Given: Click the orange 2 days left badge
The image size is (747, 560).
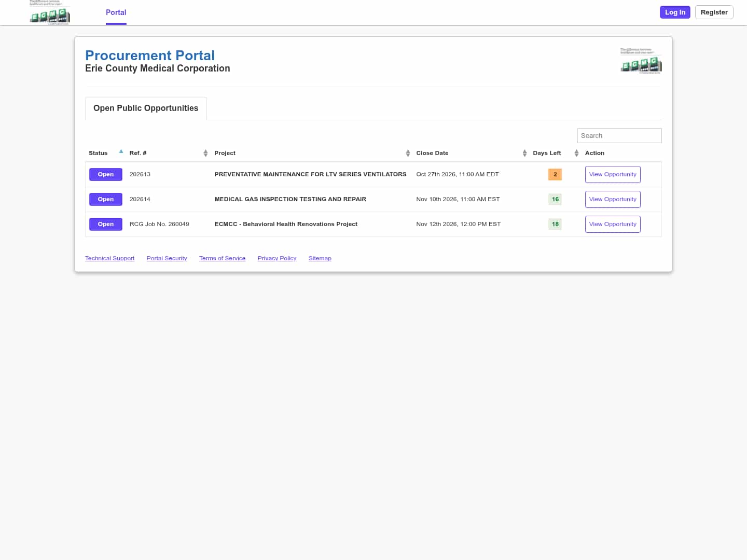Looking at the screenshot, I should tap(555, 174).
